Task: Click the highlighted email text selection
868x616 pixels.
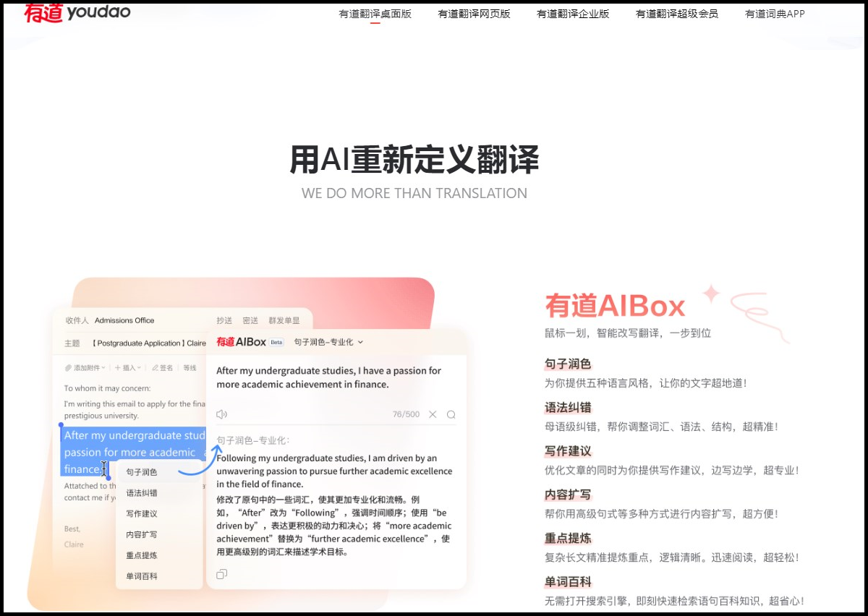Action: pos(133,452)
